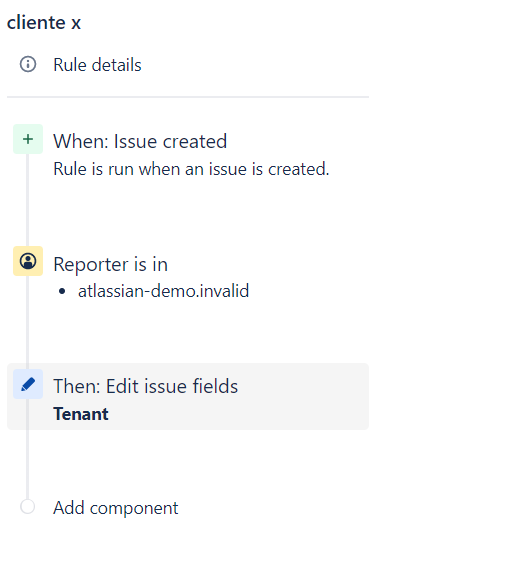Open the Rule details section
Image resolution: width=508 pixels, height=583 pixels.
point(97,65)
